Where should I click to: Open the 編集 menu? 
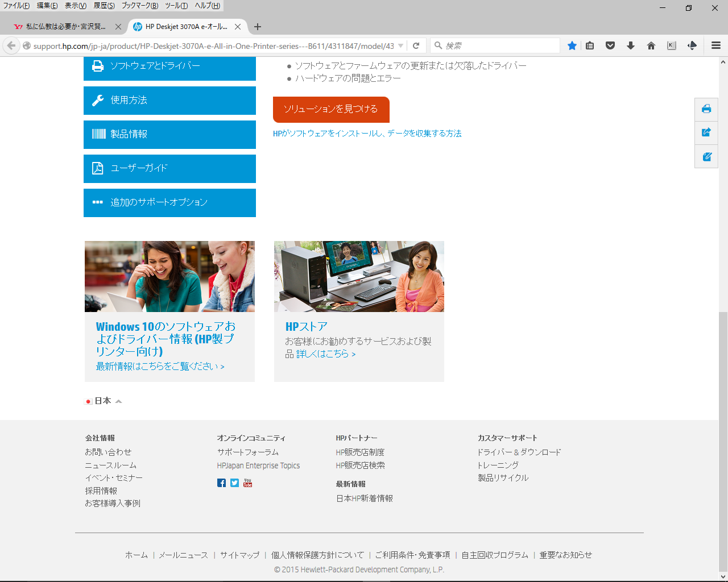(x=47, y=6)
